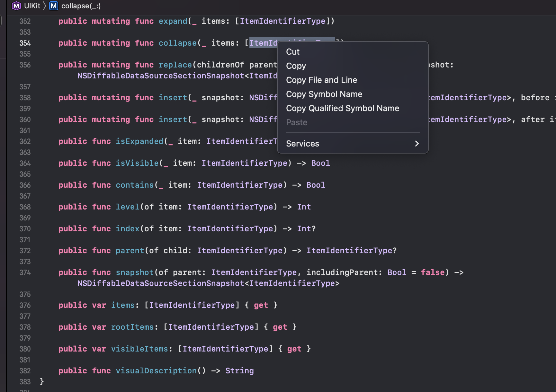Choose Copy Symbol Name
The height and width of the screenshot is (392, 556).
point(324,94)
